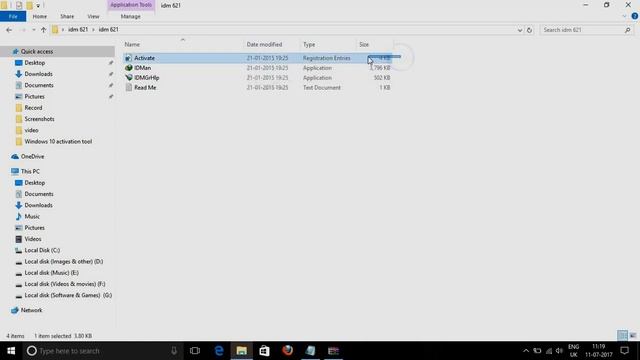Show hidden system tray icons
Screen dimensions: 640x360
click(x=526, y=351)
